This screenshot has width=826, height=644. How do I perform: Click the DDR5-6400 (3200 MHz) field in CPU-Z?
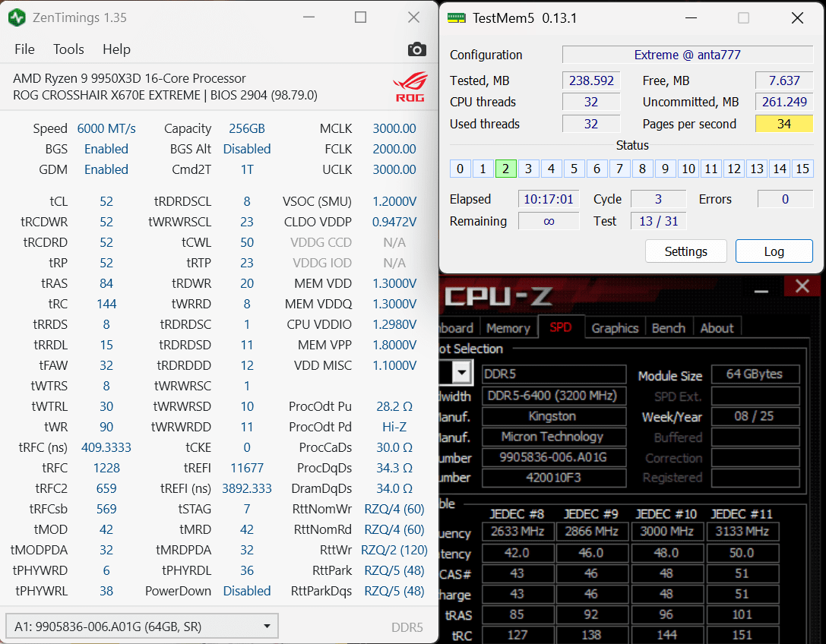pyautogui.click(x=554, y=396)
